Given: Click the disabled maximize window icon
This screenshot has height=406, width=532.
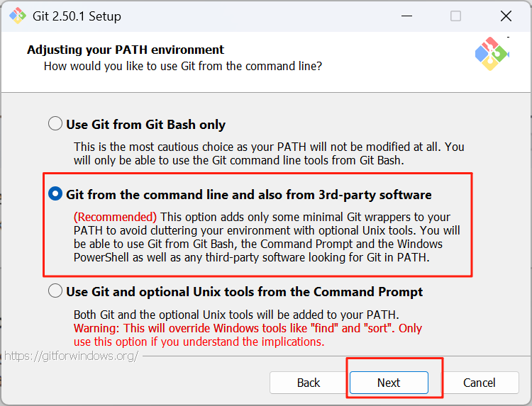Looking at the screenshot, I should coord(455,16).
